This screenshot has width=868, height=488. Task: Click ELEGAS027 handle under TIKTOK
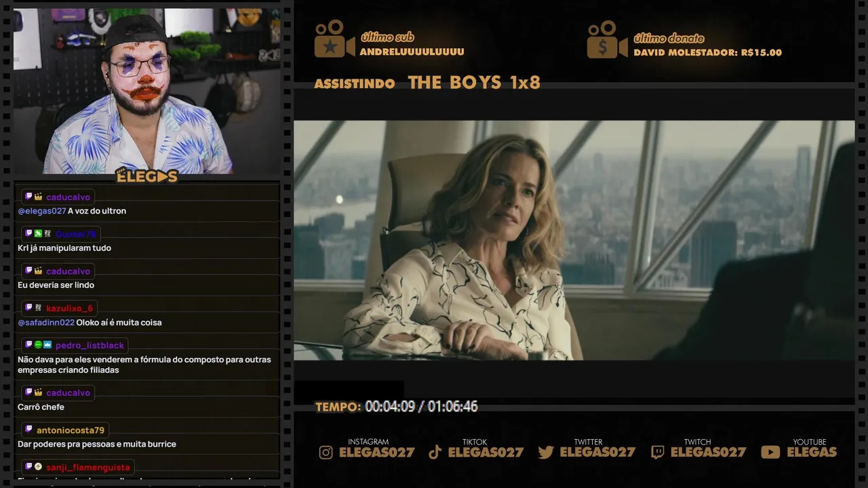click(486, 452)
